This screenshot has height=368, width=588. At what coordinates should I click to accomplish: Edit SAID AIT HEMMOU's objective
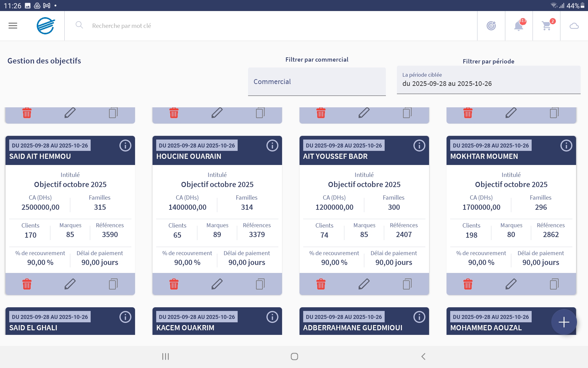pos(70,284)
